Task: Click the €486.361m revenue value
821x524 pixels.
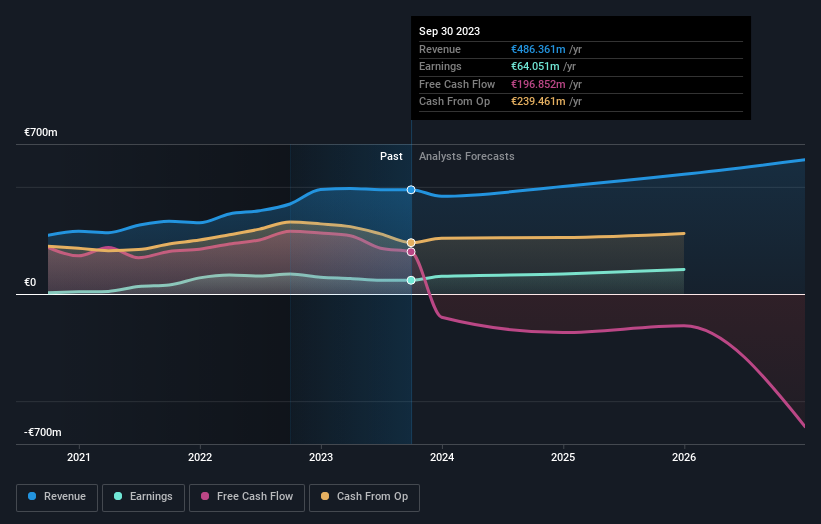Action: click(x=538, y=49)
